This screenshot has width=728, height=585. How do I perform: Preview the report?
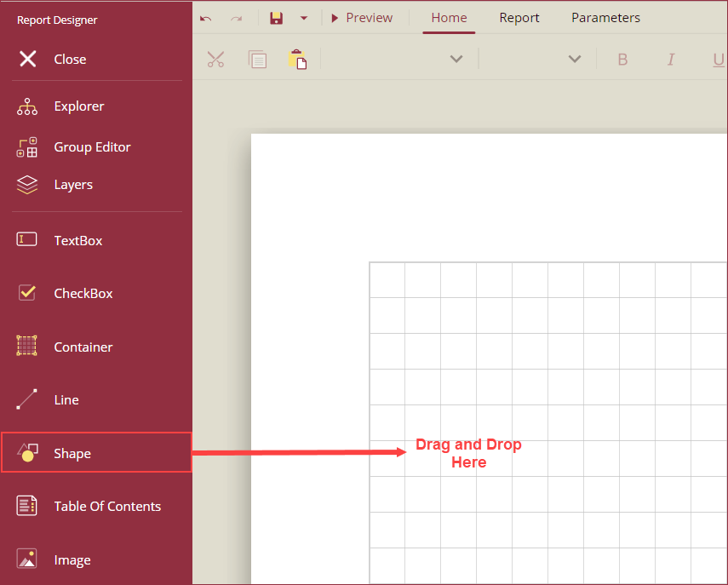(x=362, y=18)
